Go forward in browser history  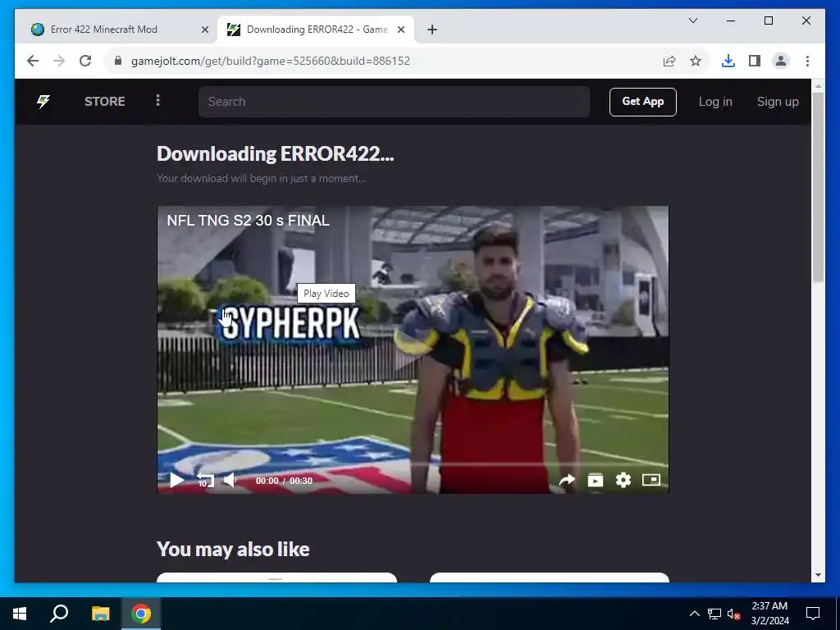point(59,61)
